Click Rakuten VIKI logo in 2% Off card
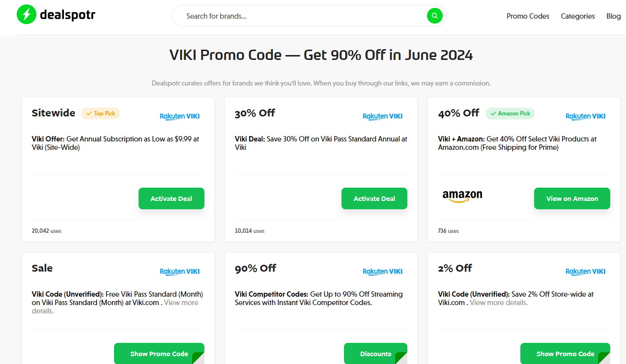 (x=585, y=272)
